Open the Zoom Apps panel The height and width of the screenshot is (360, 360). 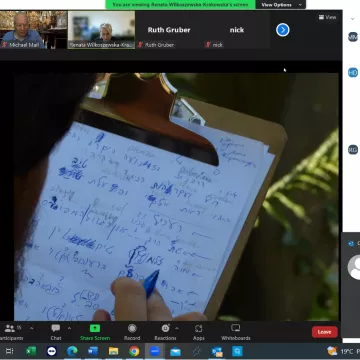tap(199, 332)
